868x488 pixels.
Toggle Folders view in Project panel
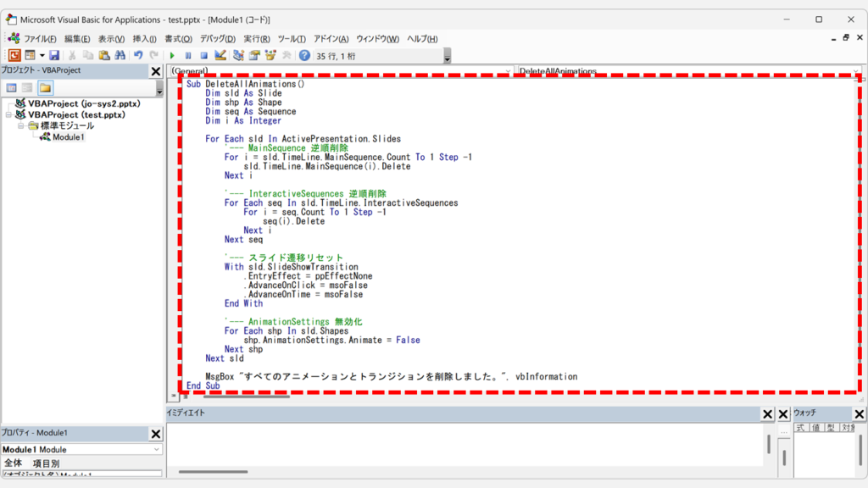pyautogui.click(x=46, y=88)
